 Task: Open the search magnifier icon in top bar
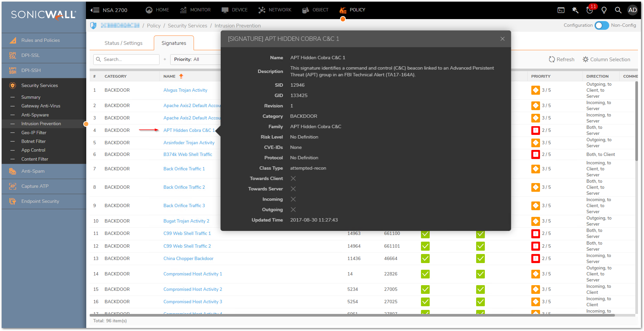618,10
